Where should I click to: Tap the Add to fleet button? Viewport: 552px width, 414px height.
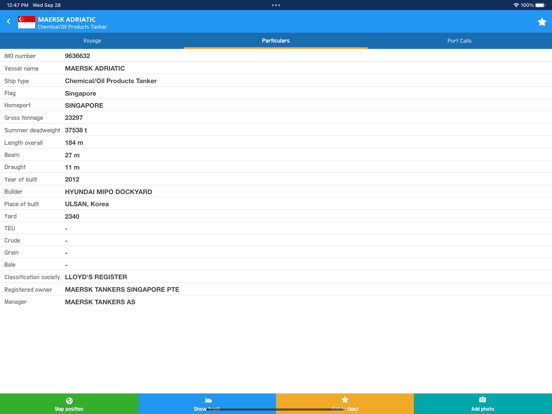(345, 404)
